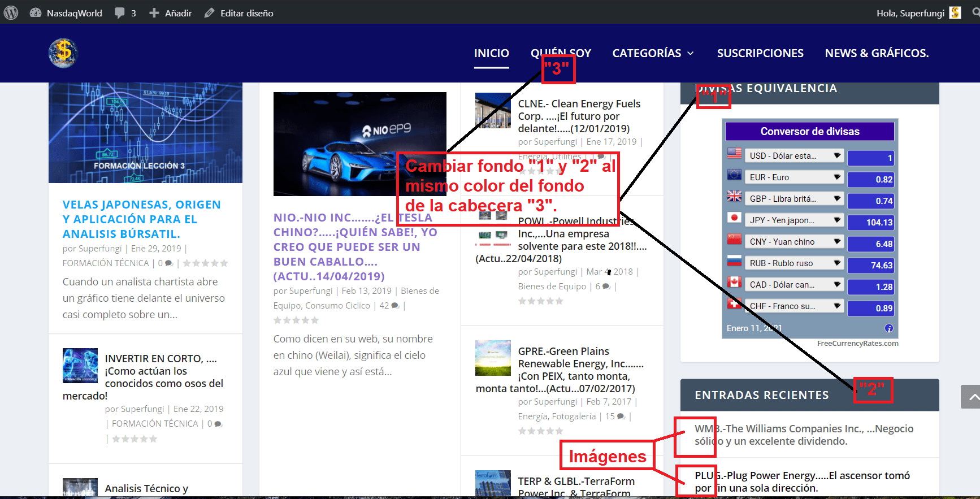Image resolution: width=980 pixels, height=499 pixels.
Task: Rate the NIO post with stars
Action: tap(296, 320)
